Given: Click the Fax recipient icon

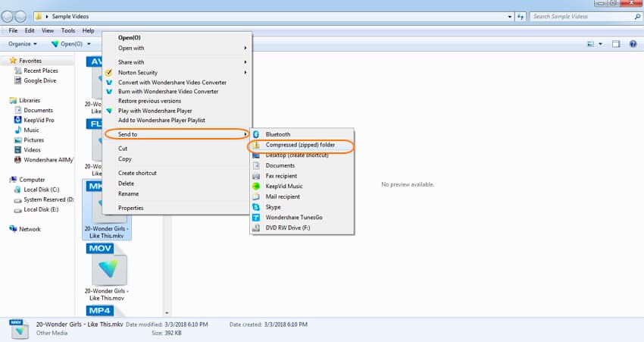Looking at the screenshot, I should coord(256,176).
